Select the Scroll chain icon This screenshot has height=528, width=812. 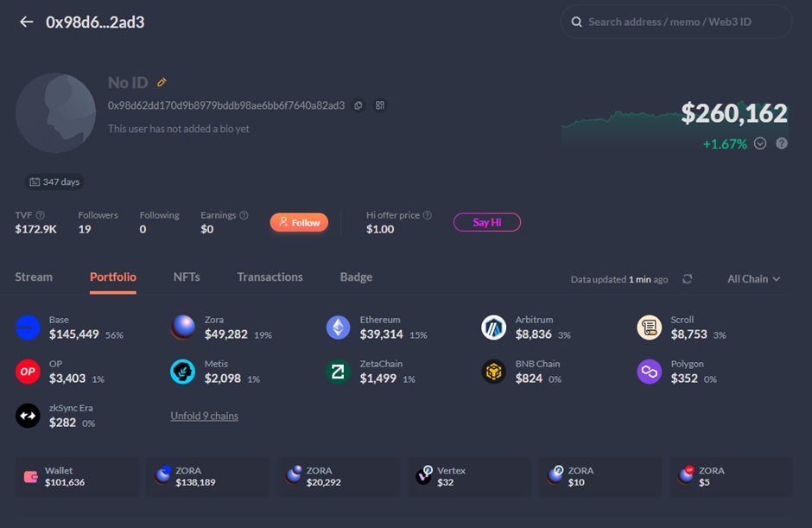650,328
